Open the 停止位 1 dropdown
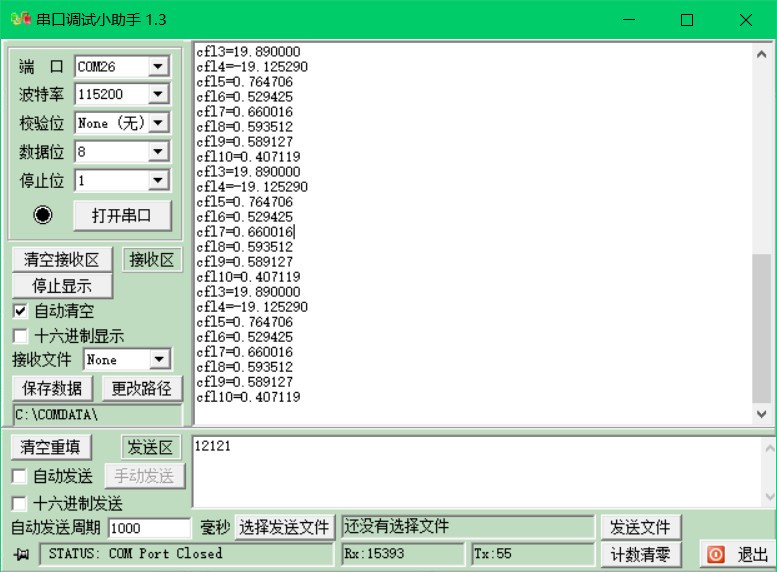 (158, 180)
